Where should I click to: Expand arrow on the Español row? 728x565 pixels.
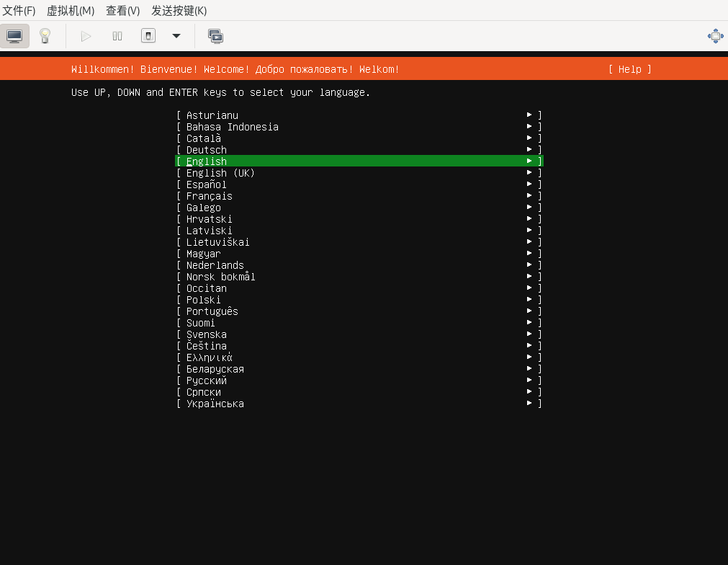[529, 184]
